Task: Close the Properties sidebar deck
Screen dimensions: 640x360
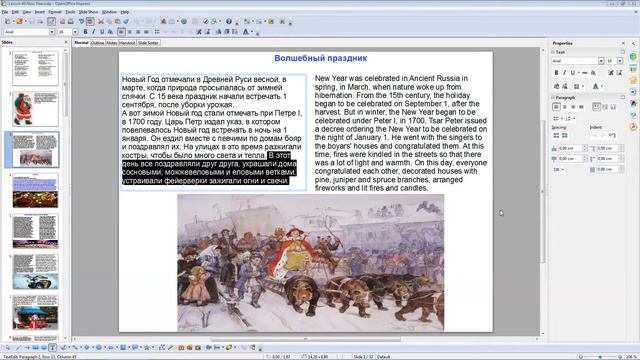Action: click(x=623, y=43)
